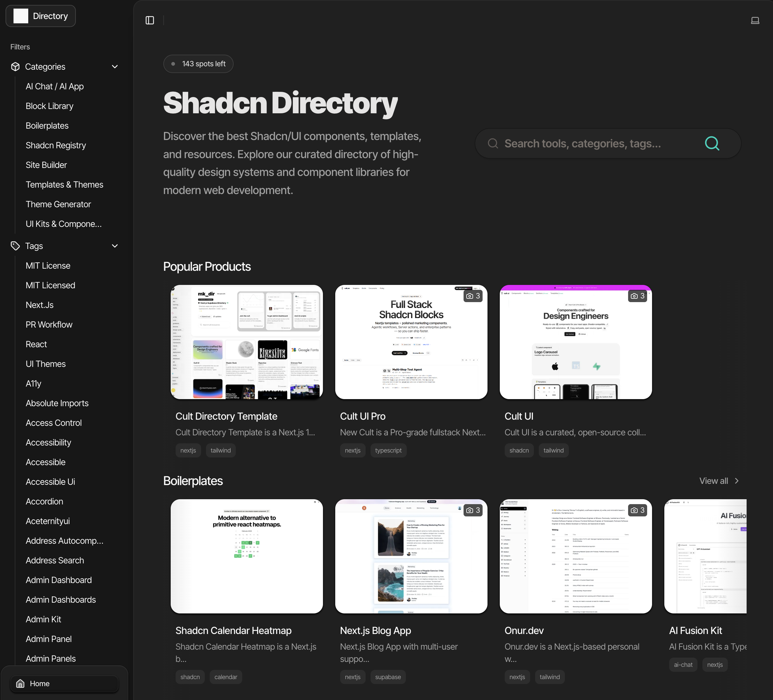Click the View all arrow for Boilerplates
This screenshot has height=700, width=773.
[x=736, y=481]
